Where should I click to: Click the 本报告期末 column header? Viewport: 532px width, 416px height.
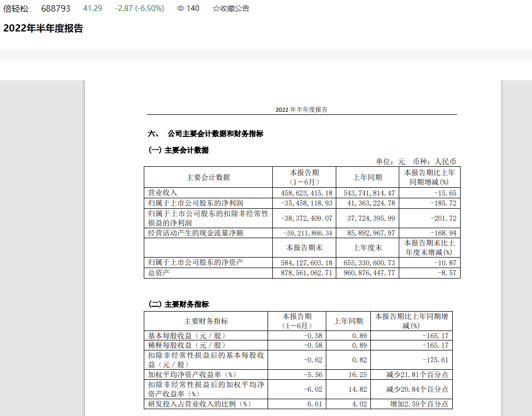point(304,248)
